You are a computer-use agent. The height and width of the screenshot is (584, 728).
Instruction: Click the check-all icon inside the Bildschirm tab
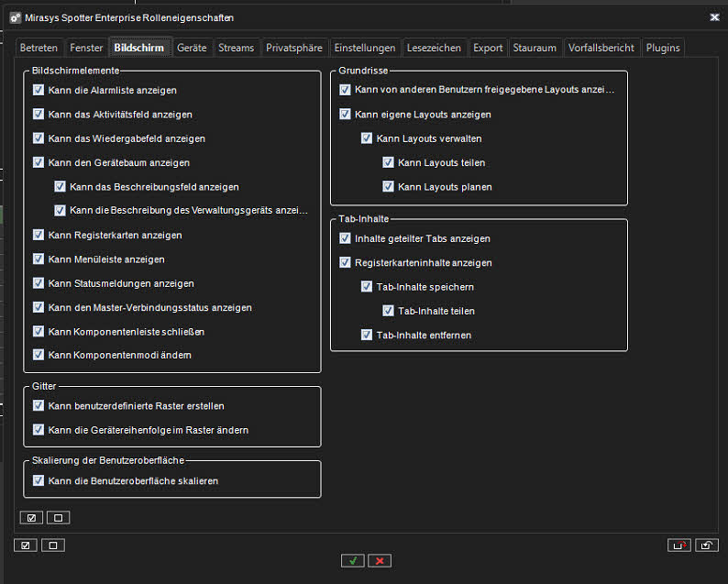[32, 518]
